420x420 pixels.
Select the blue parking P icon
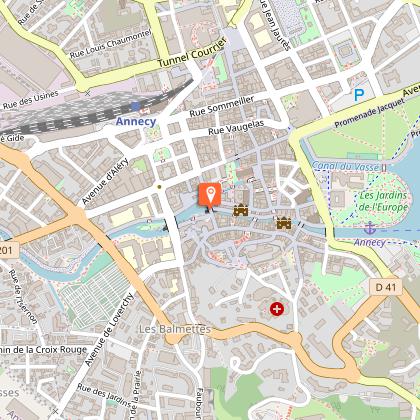click(359, 95)
